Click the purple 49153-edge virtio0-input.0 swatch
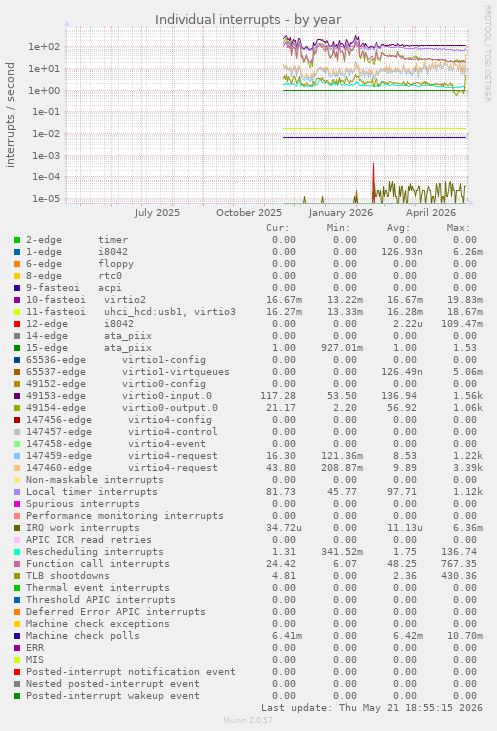Viewport: 497px width, 731px height. point(17,396)
